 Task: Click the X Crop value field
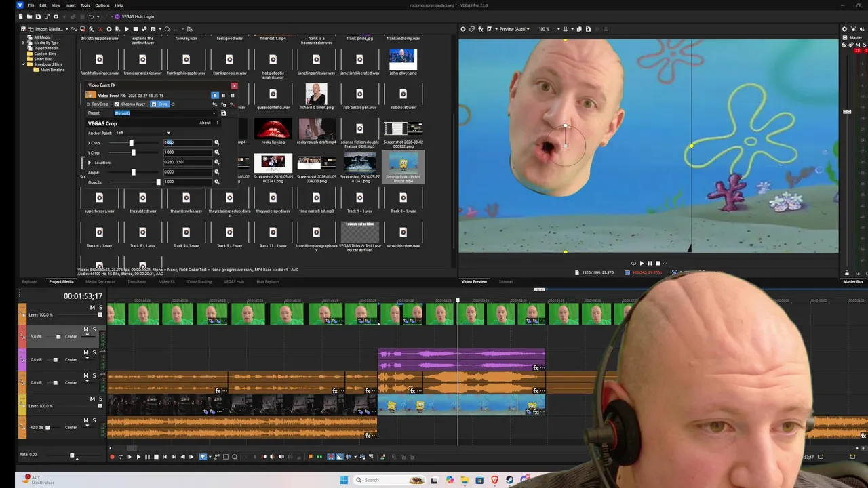[x=187, y=143]
